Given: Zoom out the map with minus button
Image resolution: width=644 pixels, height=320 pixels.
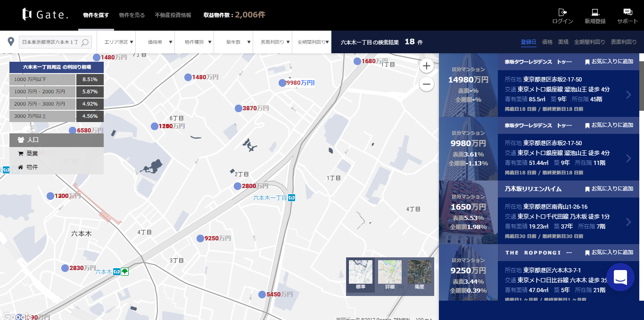Looking at the screenshot, I should (427, 84).
